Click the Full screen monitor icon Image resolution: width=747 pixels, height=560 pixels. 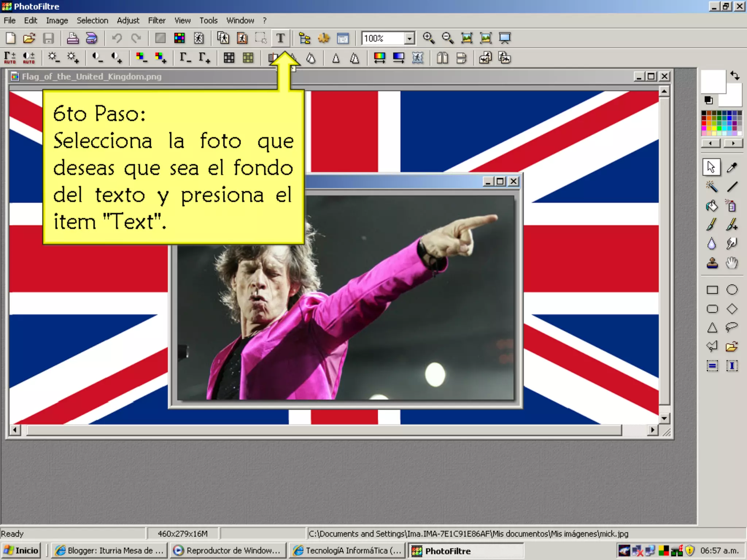click(x=505, y=38)
